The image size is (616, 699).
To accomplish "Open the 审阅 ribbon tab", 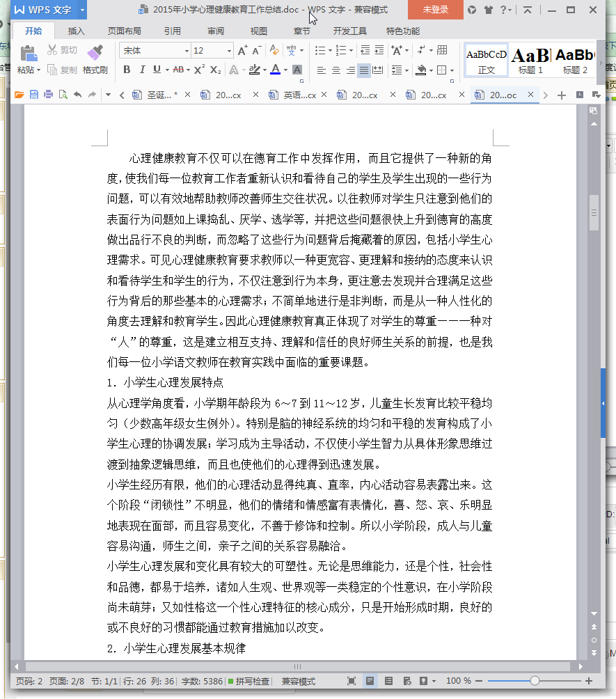I will pyautogui.click(x=216, y=31).
